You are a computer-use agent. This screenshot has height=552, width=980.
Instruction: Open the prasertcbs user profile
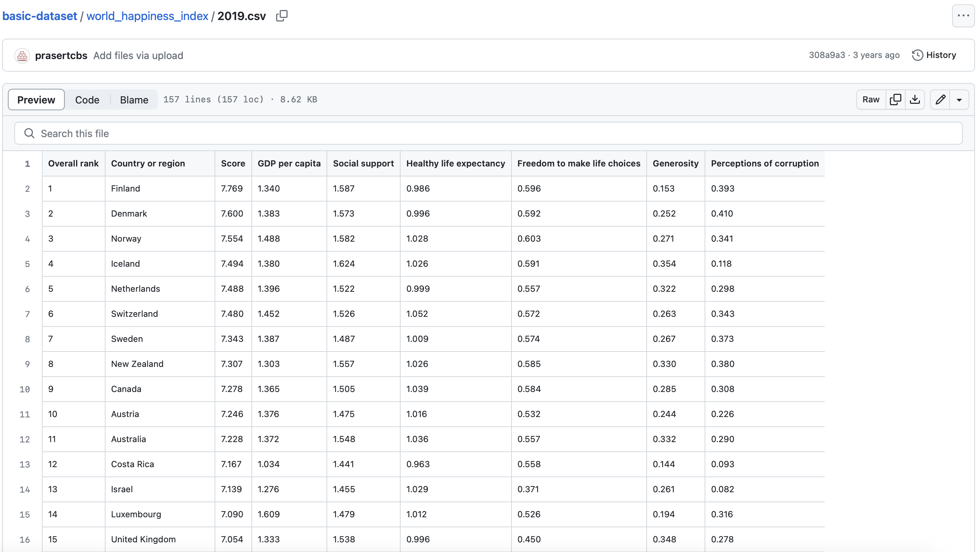pyautogui.click(x=61, y=55)
